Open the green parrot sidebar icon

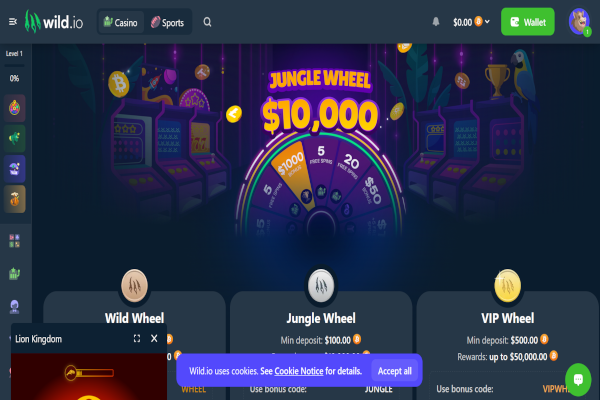[x=15, y=138]
